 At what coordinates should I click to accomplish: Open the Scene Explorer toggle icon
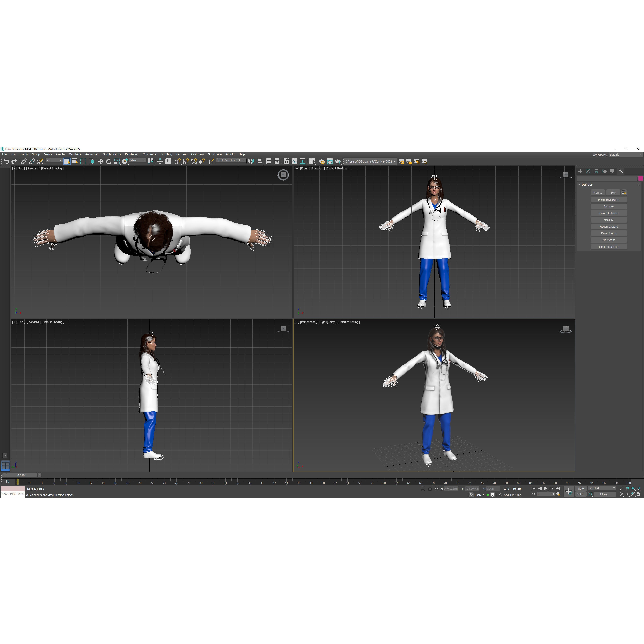269,162
